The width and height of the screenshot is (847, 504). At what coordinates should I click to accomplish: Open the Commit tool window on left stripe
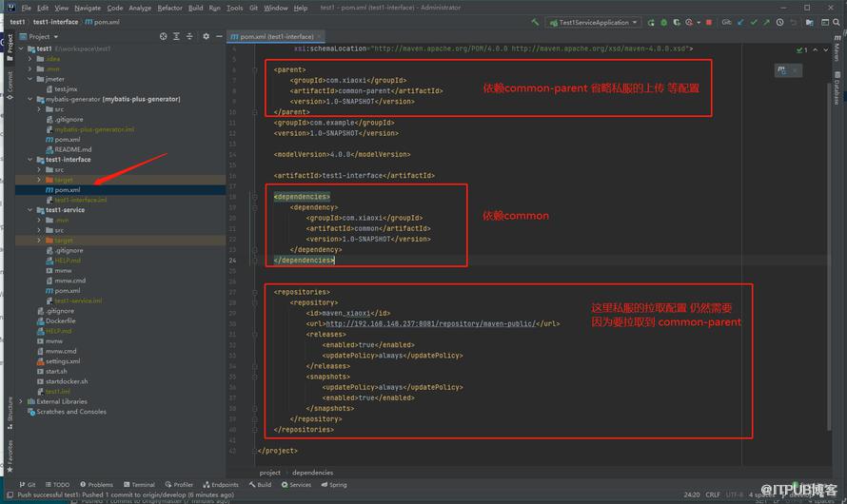click(x=10, y=85)
